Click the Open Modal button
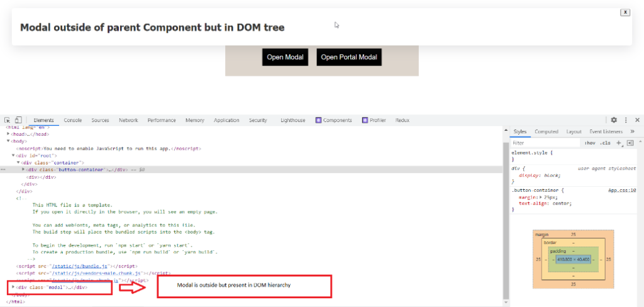Viewport: 644px width, 307px height. coord(285,57)
